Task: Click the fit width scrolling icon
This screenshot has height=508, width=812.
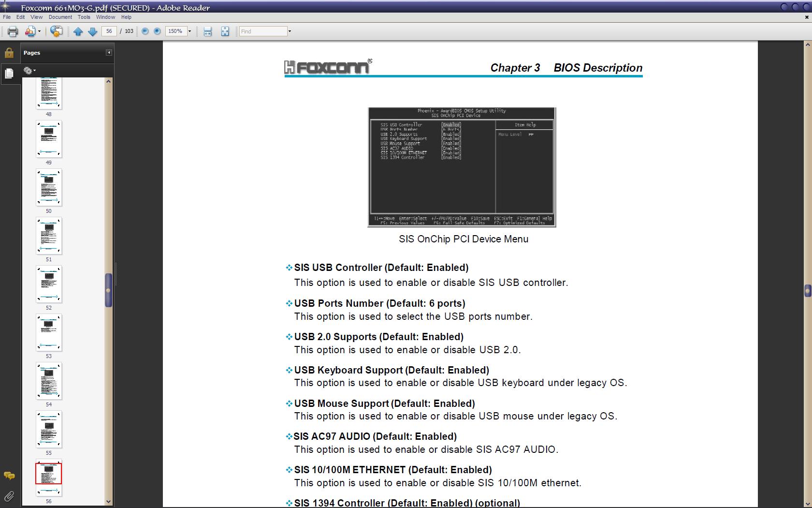Action: tap(208, 31)
